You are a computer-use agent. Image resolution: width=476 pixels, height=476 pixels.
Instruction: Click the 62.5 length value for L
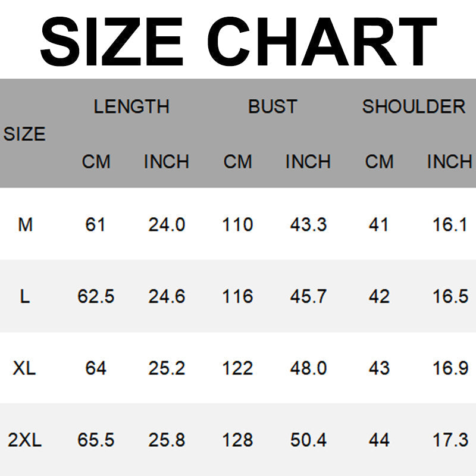96,296
